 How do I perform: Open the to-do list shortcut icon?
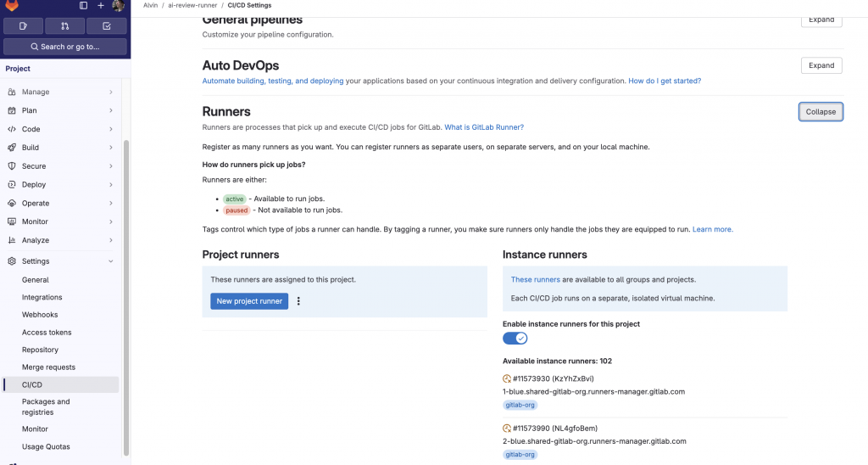pyautogui.click(x=107, y=26)
